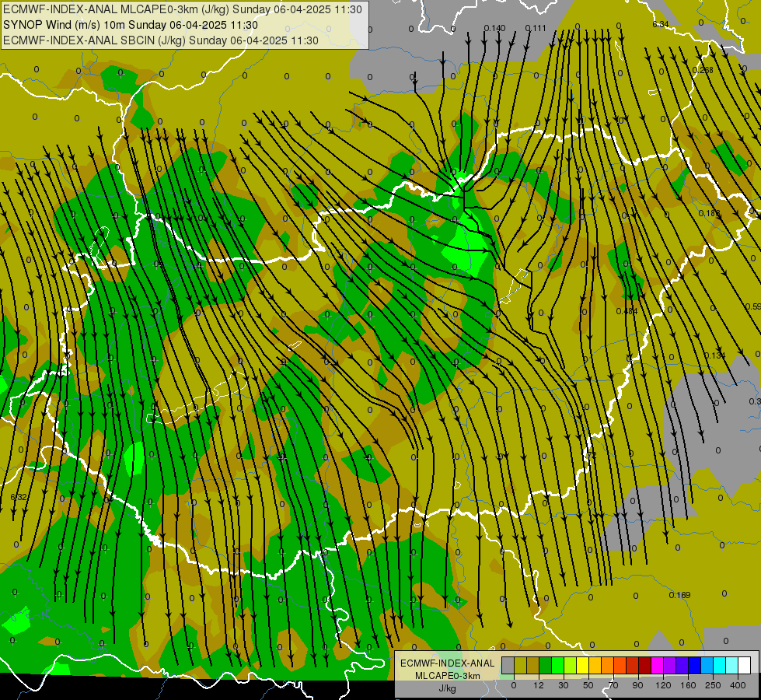Image resolution: width=761 pixels, height=700 pixels.
Task: Click the legend tick label 70
Action: click(613, 685)
